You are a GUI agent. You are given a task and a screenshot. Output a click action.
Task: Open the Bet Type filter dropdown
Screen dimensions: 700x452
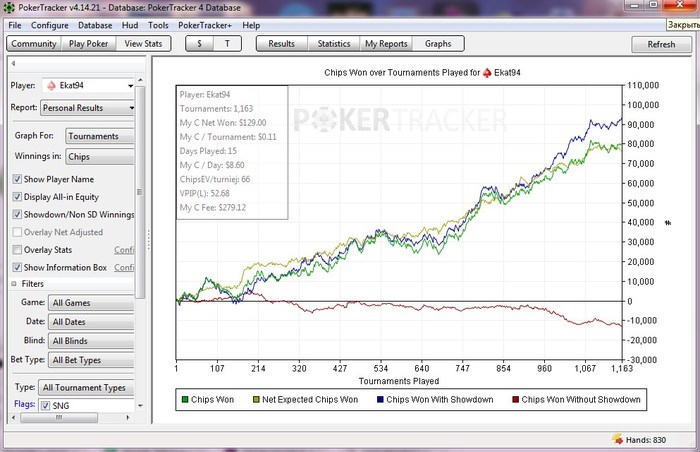(x=91, y=360)
